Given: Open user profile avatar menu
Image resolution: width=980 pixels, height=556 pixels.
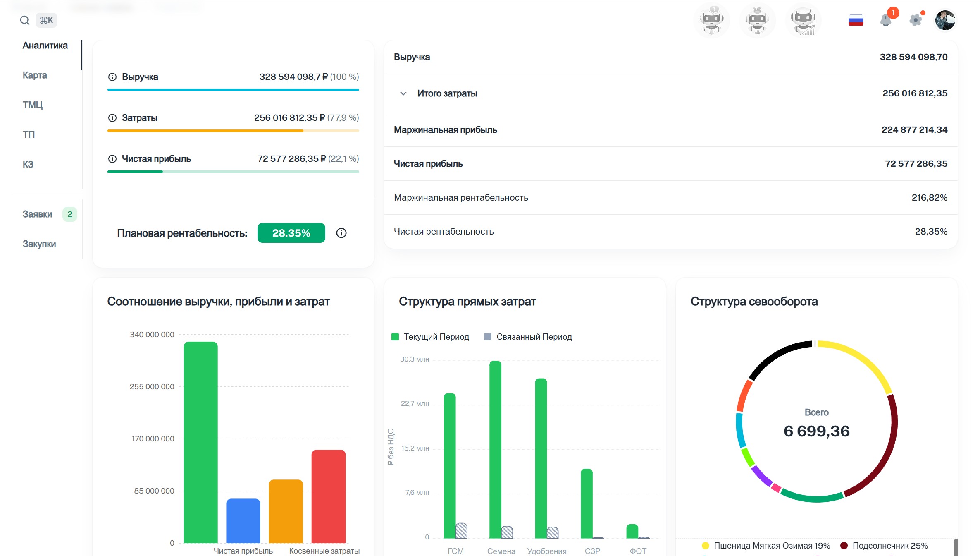Looking at the screenshot, I should (x=945, y=20).
